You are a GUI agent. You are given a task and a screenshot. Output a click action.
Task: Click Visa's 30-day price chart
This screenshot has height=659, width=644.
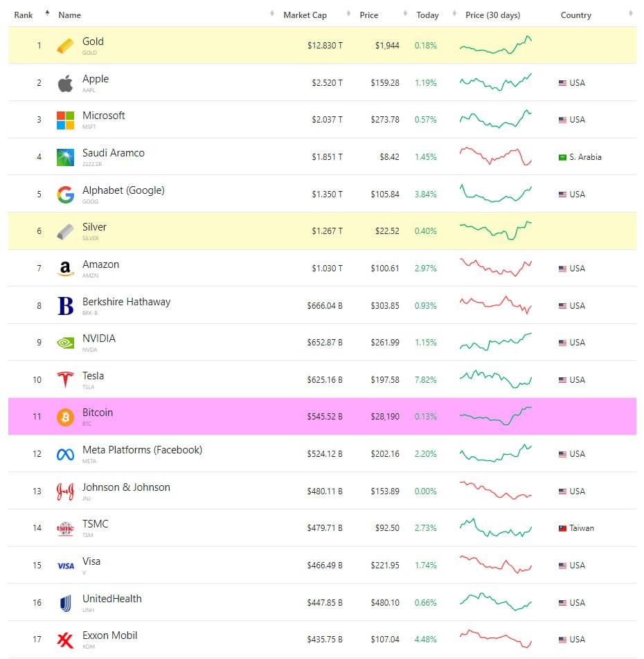[496, 564]
